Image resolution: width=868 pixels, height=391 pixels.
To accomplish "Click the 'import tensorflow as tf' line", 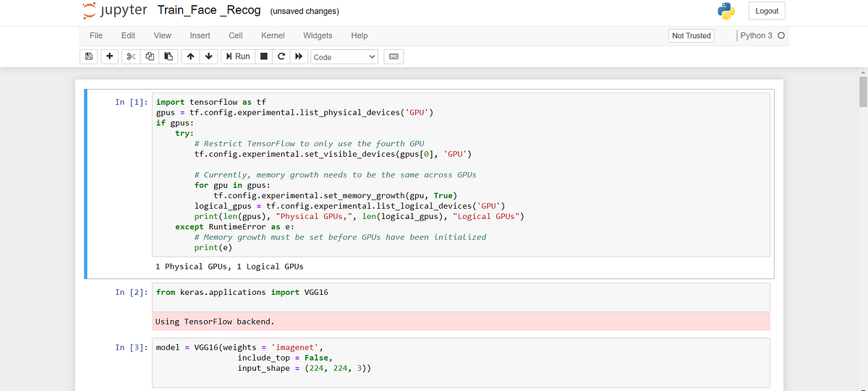I will (x=211, y=102).
